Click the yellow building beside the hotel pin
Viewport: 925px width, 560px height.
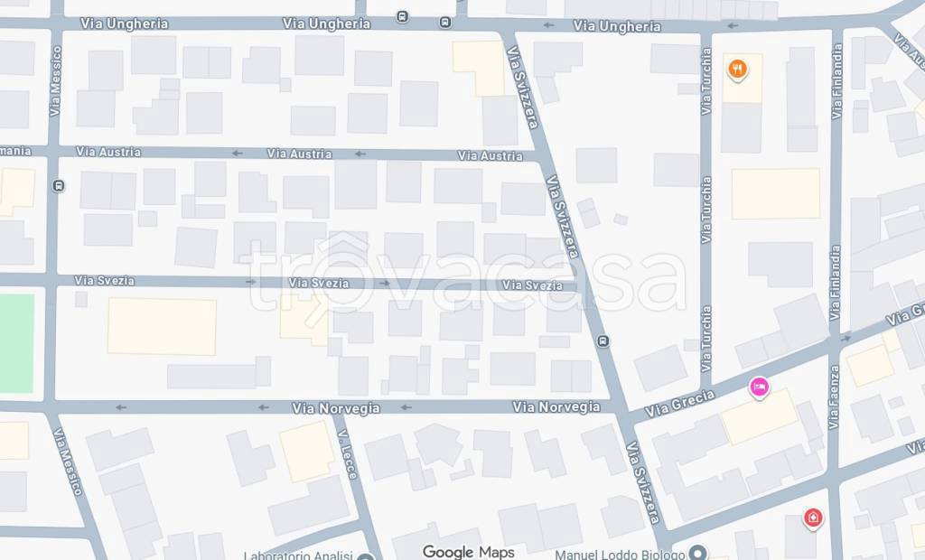(760, 416)
